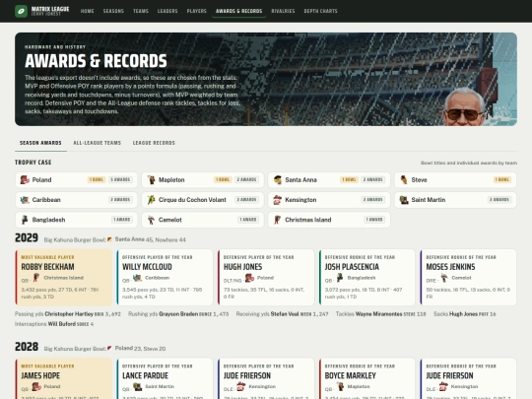Click Poland icon on Hugh Jones card

[x=249, y=278]
